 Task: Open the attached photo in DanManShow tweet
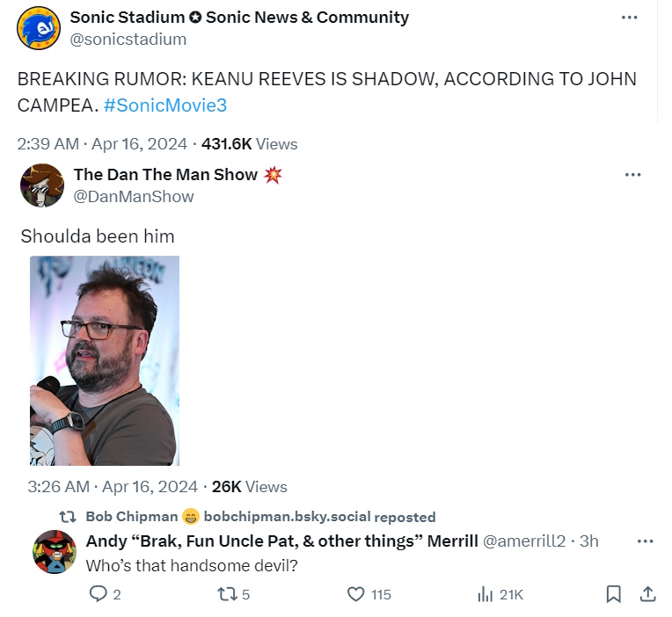[x=104, y=360]
